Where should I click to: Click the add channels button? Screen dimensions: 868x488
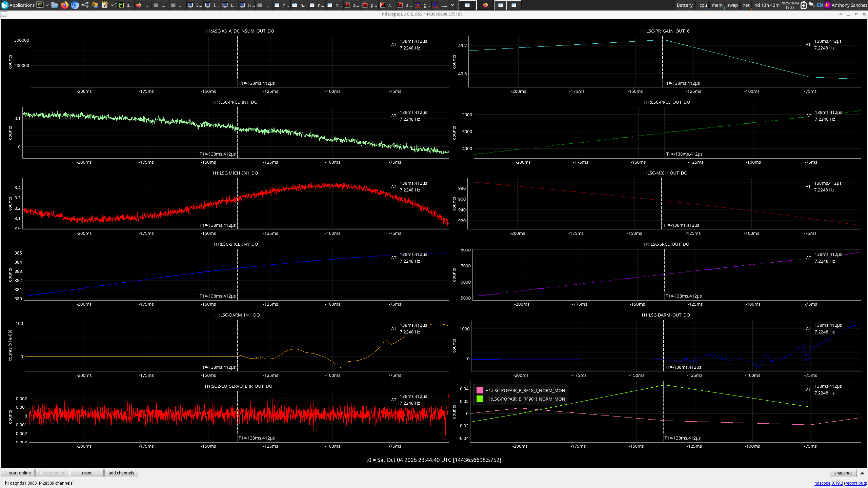(x=121, y=473)
